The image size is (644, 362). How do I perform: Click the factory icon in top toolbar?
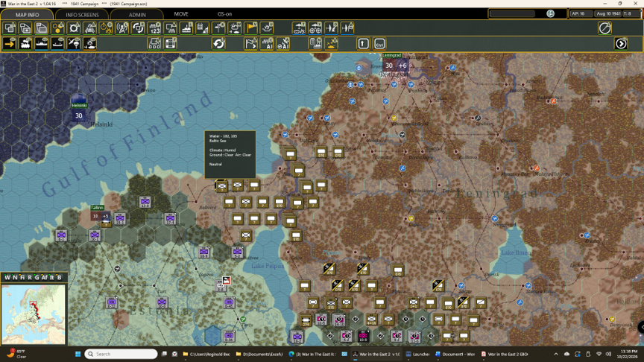[x=186, y=28]
